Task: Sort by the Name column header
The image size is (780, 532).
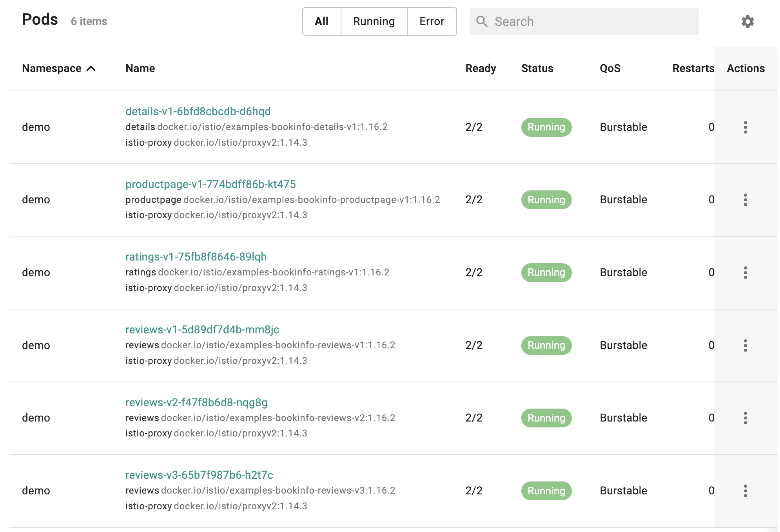Action: [140, 69]
